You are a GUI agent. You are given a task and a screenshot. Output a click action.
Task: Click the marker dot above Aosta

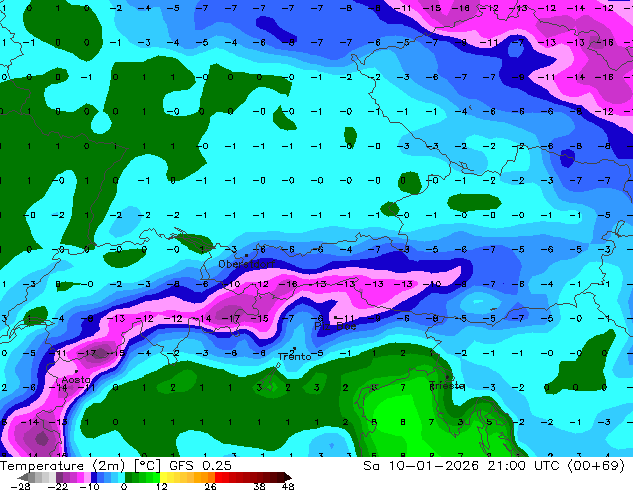76,371
